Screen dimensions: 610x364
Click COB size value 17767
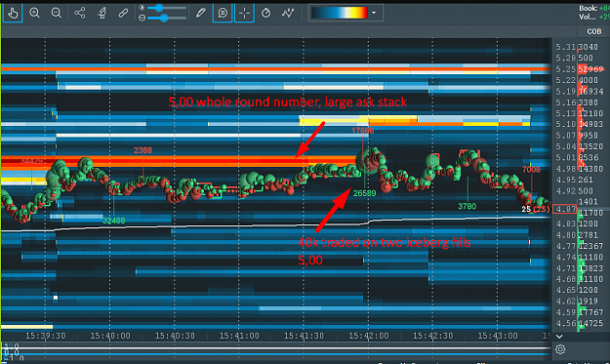(590, 312)
